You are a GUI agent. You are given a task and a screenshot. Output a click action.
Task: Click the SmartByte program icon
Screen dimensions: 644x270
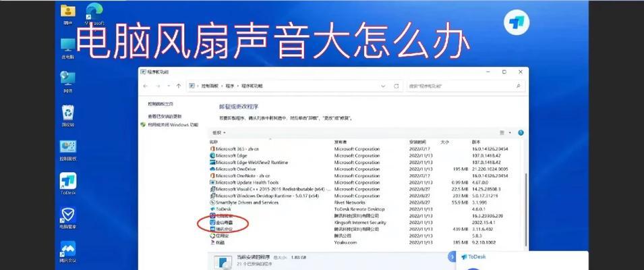[212, 202]
